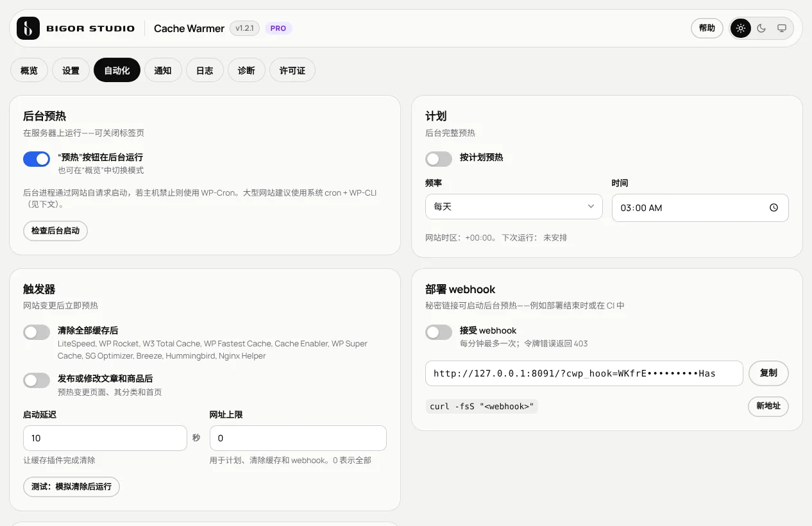812x526 pixels.
Task: Switch to light theme sun icon
Action: click(x=741, y=28)
